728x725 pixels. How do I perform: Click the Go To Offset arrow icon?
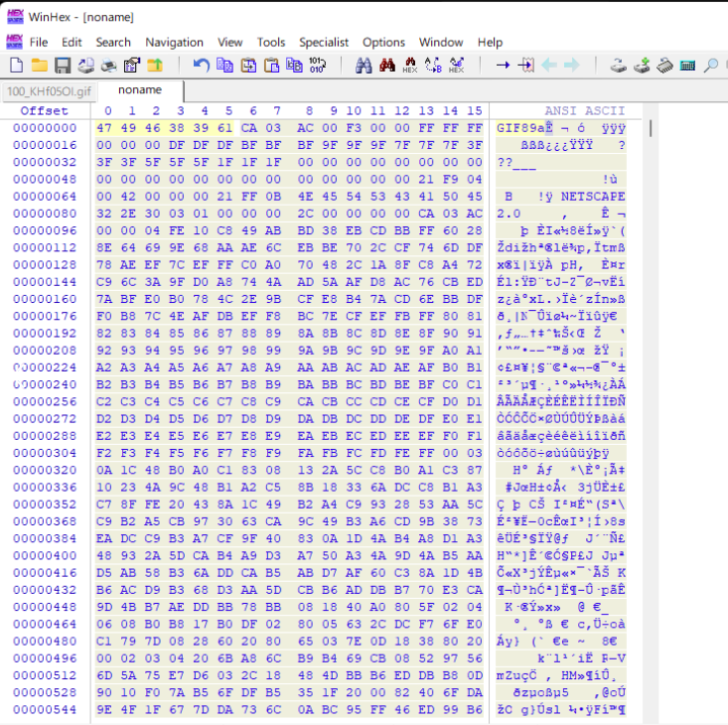pyautogui.click(x=503, y=66)
